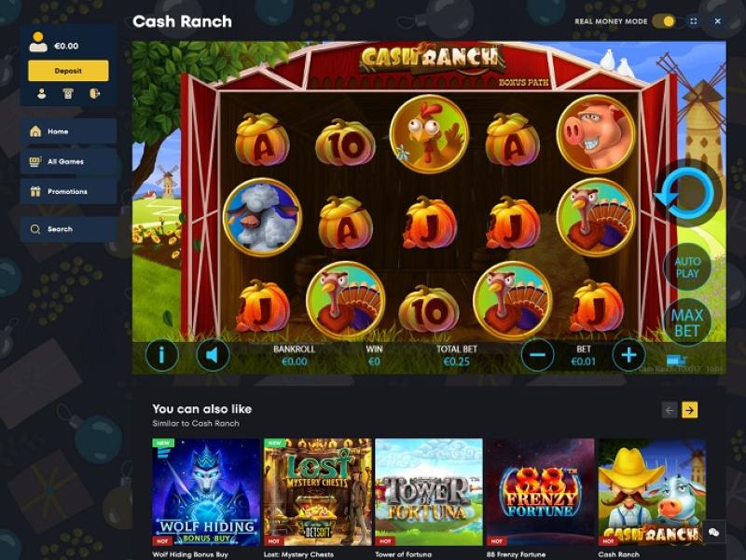746x560 pixels.
Task: Open the Wolf Hiding Bonus Buy thumbnail
Action: (205, 492)
